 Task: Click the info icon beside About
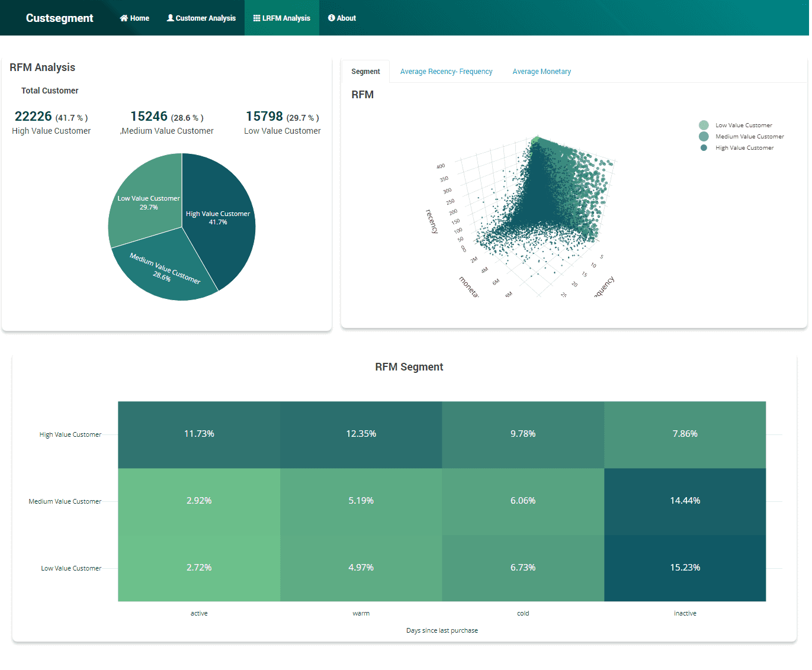[x=331, y=18]
